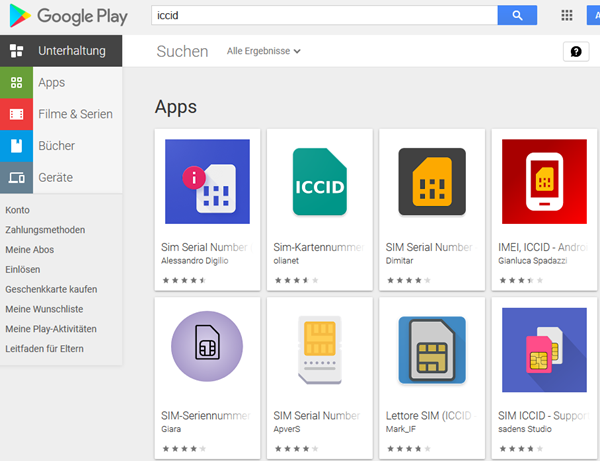
Task: Click the green Apps category icon
Action: (16, 83)
